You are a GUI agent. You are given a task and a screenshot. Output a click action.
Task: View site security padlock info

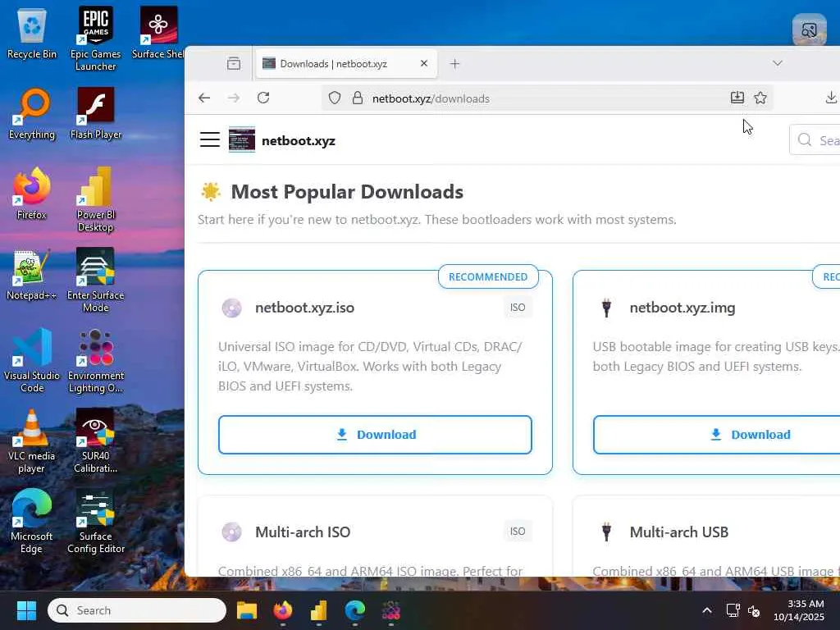point(358,98)
